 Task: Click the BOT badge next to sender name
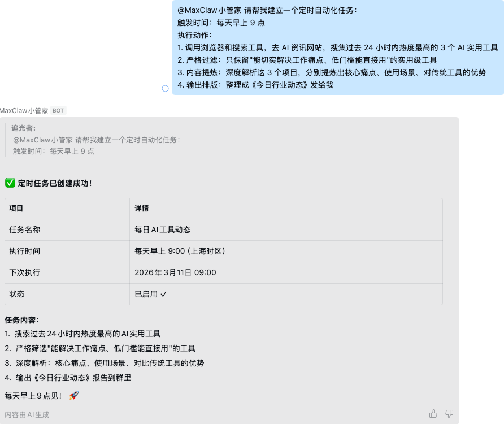[x=58, y=110]
